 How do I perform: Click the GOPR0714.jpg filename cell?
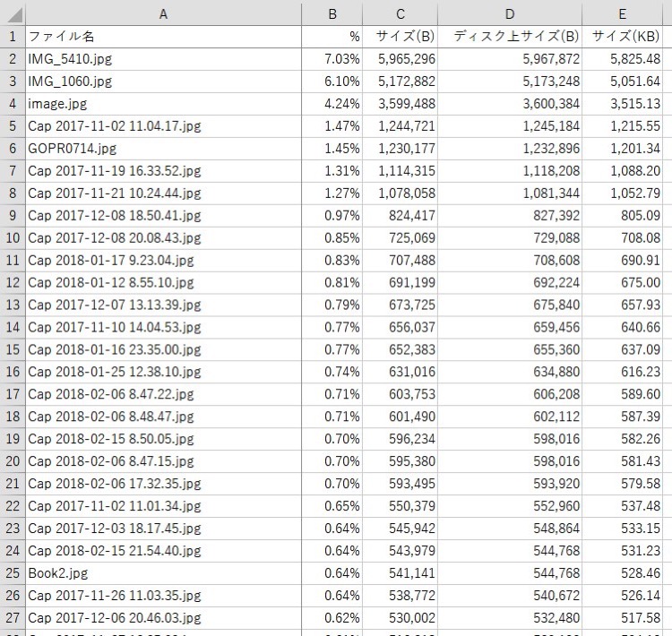coord(163,149)
